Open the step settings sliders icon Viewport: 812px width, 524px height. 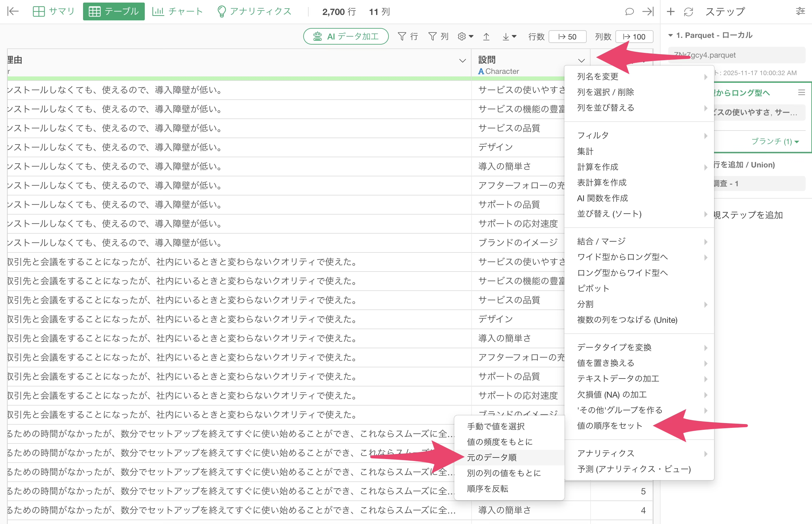coord(801,11)
